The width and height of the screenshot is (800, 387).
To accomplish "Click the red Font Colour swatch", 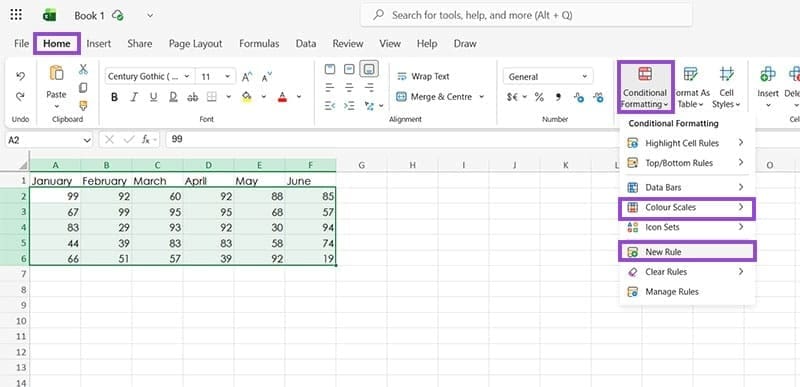I will (282, 97).
